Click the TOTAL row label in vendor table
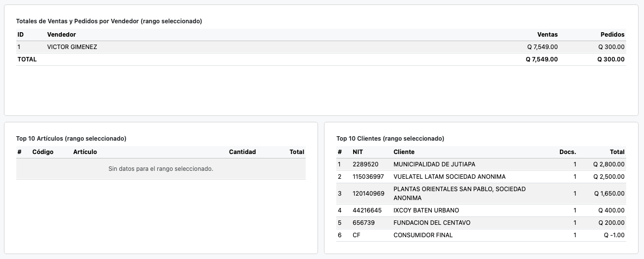 tap(27, 59)
